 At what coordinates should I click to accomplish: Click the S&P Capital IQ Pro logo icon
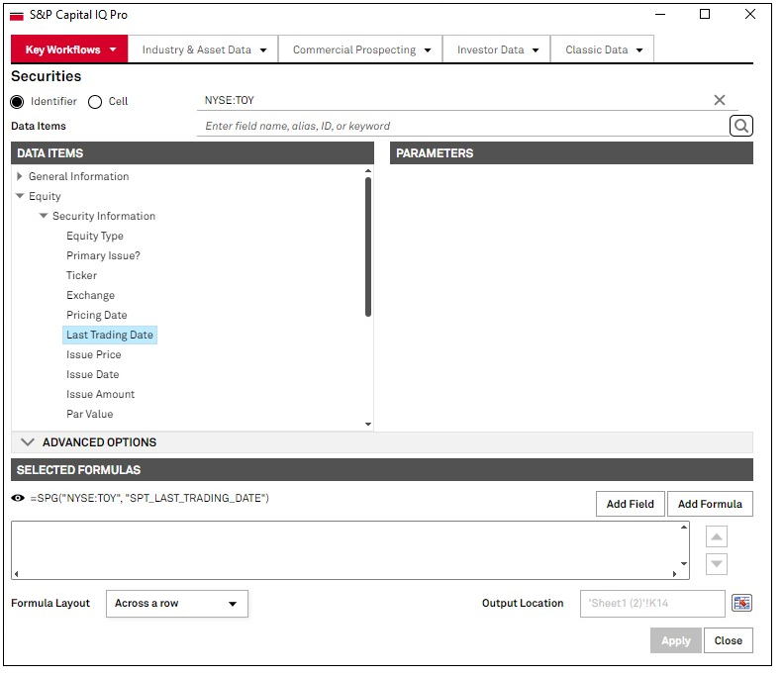pos(17,15)
